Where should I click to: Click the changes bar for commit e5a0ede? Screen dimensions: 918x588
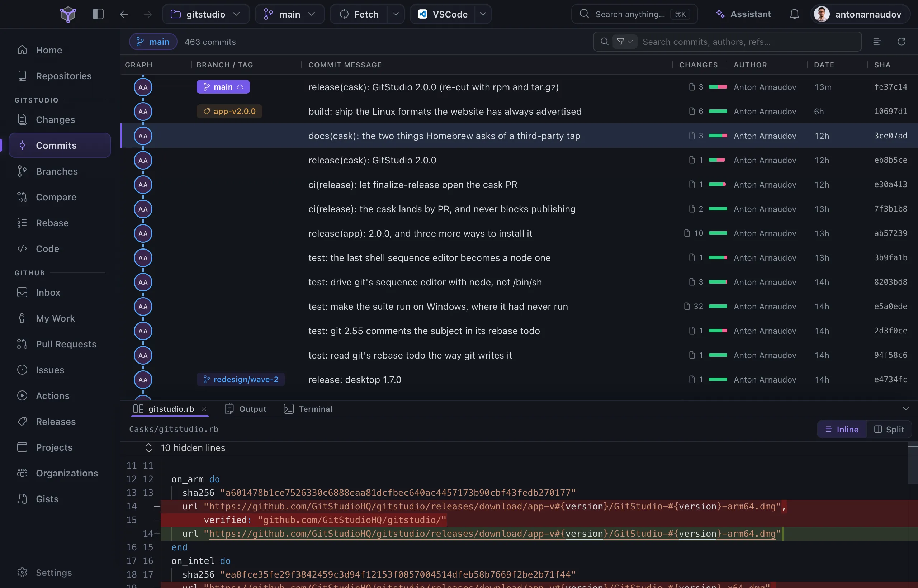718,306
